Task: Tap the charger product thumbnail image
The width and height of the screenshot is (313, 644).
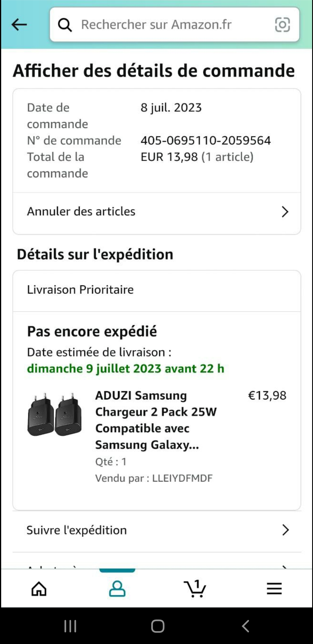Action: point(54,415)
